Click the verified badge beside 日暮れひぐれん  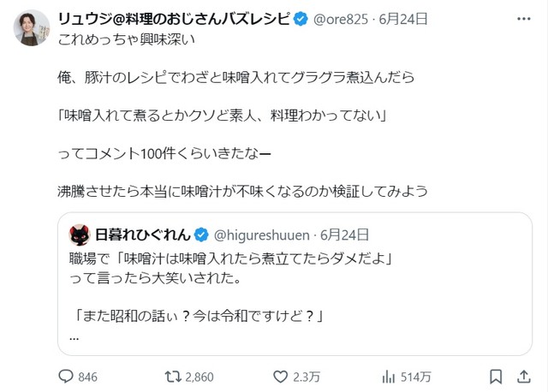click(202, 234)
